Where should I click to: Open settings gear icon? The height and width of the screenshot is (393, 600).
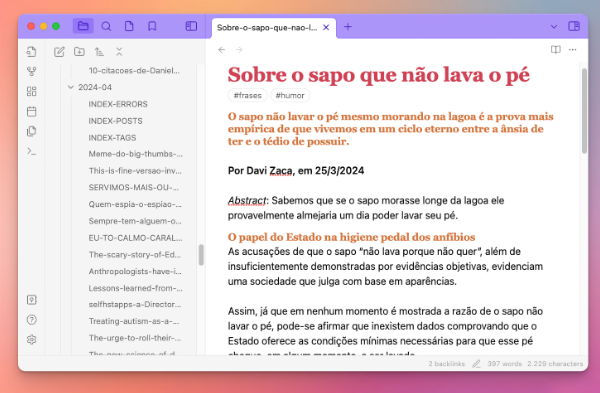coord(32,339)
